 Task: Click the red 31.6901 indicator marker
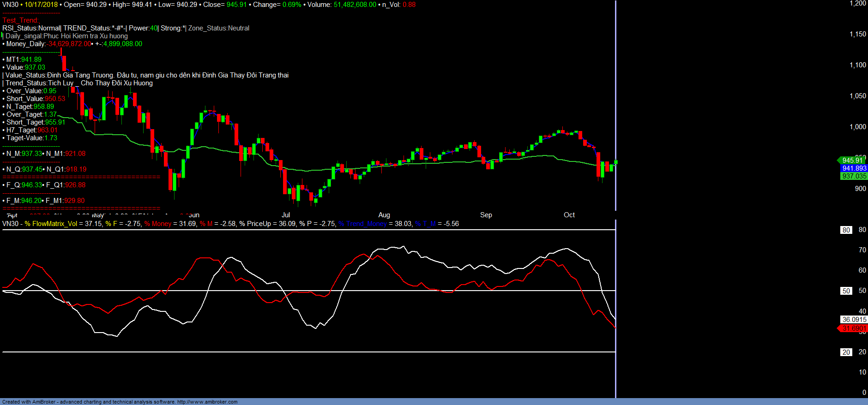[853, 328]
